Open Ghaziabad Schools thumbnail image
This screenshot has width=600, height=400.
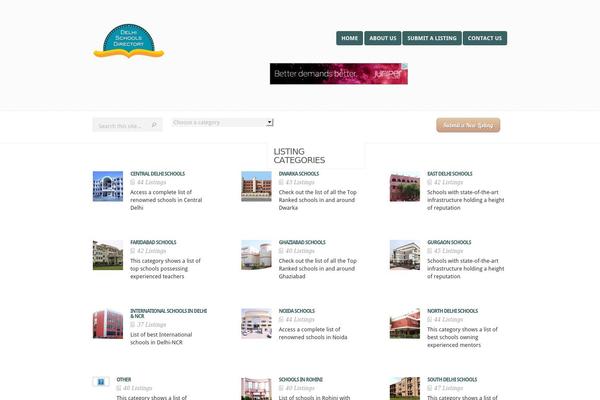point(256,255)
